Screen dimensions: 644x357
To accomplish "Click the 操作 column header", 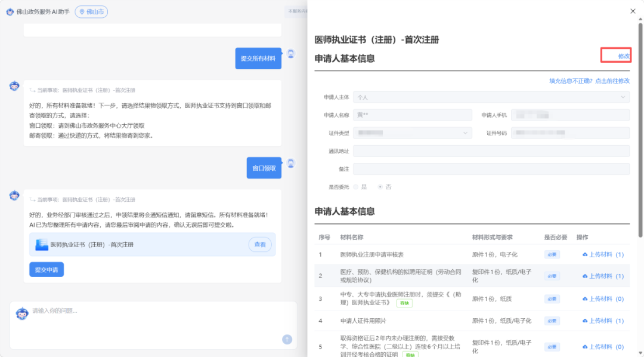I will click(582, 238).
